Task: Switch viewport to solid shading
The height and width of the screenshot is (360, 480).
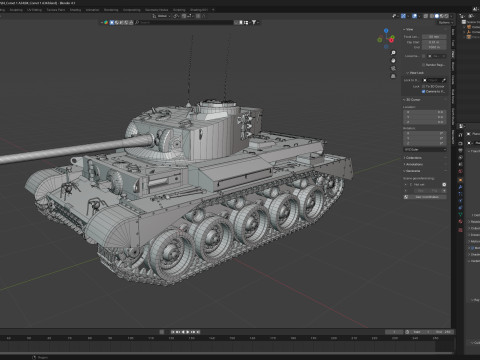Action: (x=437, y=16)
